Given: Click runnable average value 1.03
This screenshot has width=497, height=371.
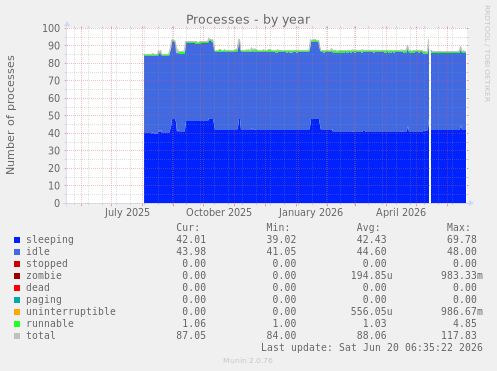Looking at the screenshot, I should [374, 324].
